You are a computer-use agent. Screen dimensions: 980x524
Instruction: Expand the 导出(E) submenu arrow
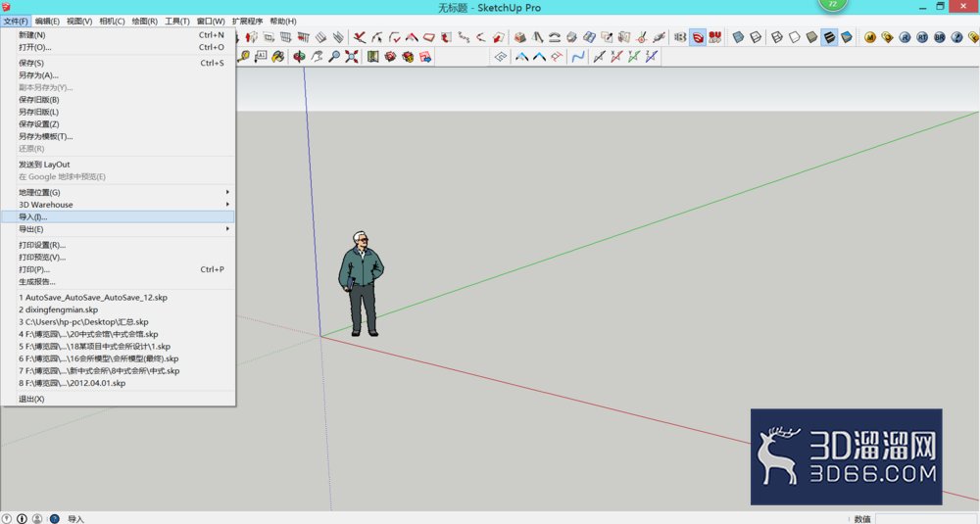[227, 229]
